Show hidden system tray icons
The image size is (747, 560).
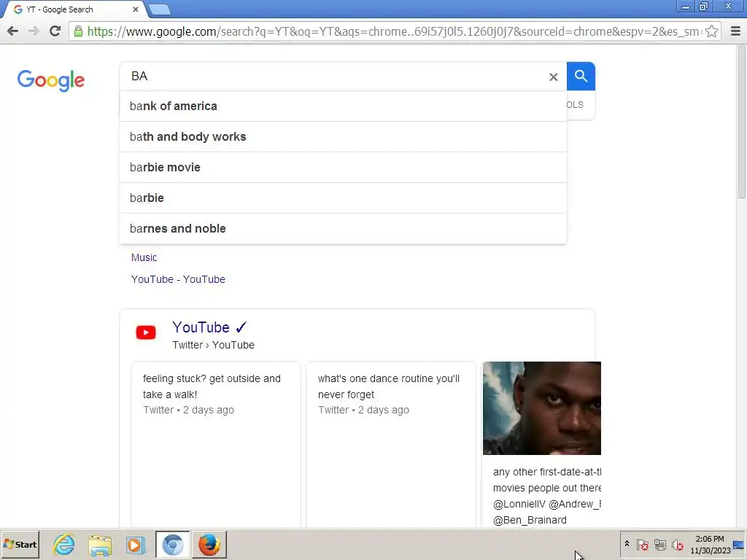point(627,544)
